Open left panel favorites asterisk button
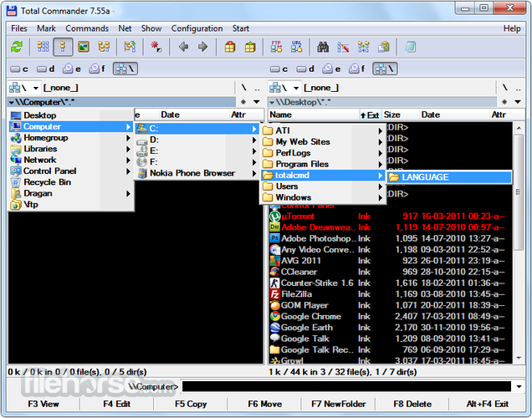Viewport: 532px width, 418px height. 243,102
